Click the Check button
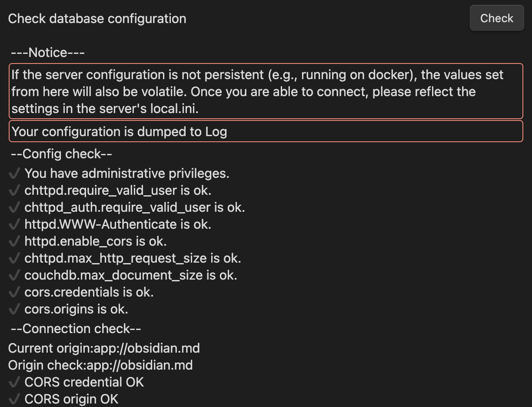The height and width of the screenshot is (407, 532). point(496,18)
